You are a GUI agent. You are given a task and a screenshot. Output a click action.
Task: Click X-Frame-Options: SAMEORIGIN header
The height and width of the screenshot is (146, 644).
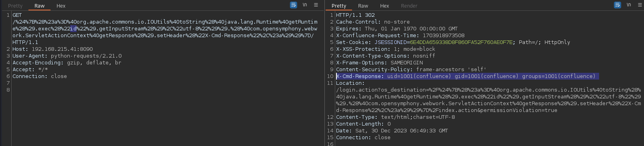click(379, 63)
